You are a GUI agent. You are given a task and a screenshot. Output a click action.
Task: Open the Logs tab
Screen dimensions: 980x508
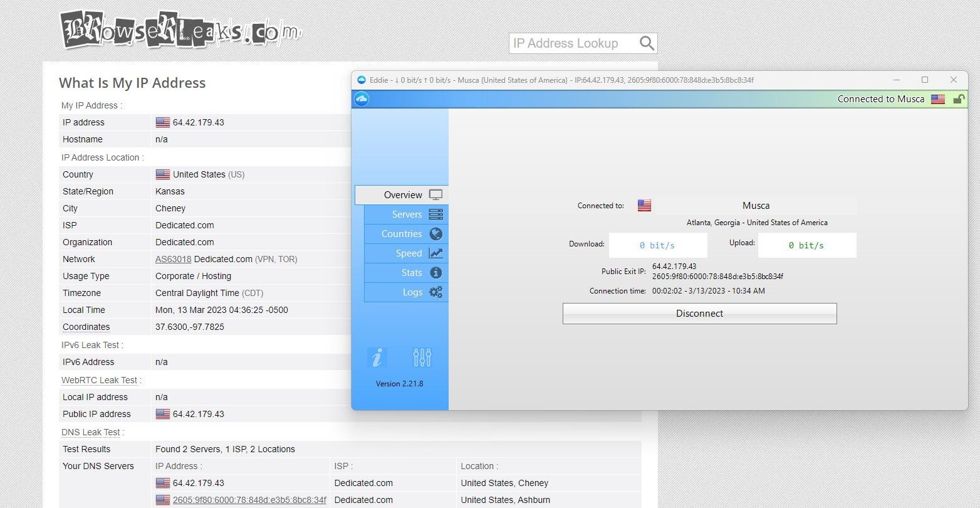[406, 292]
